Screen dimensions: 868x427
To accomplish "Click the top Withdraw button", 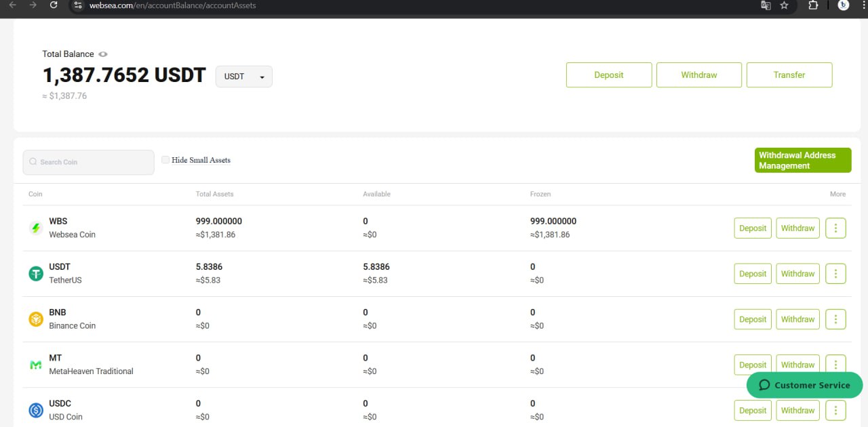I will (699, 75).
